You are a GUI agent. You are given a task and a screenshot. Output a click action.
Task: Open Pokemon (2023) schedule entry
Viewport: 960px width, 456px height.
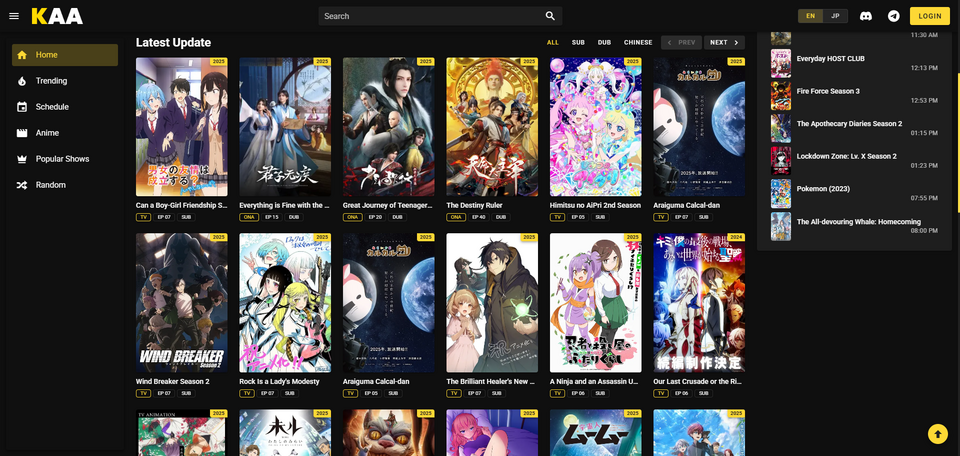pyautogui.click(x=854, y=193)
